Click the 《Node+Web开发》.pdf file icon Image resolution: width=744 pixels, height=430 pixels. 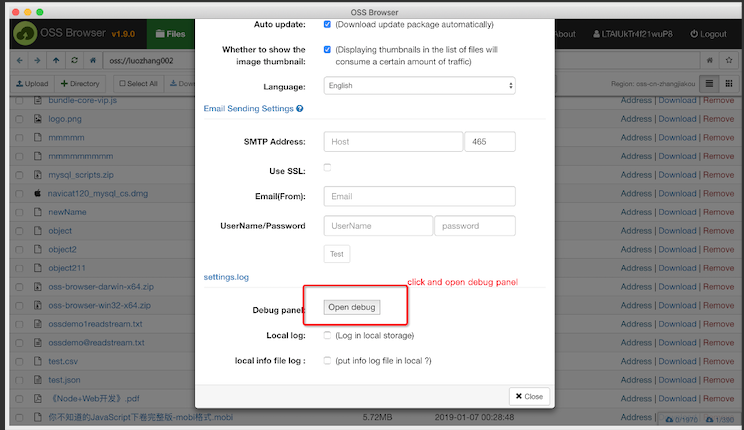pos(38,399)
